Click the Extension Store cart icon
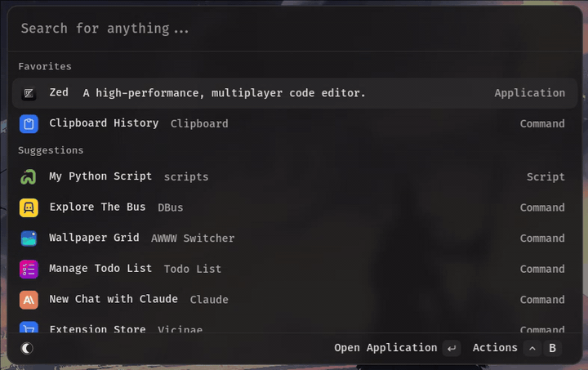The image size is (588, 370). 29,328
